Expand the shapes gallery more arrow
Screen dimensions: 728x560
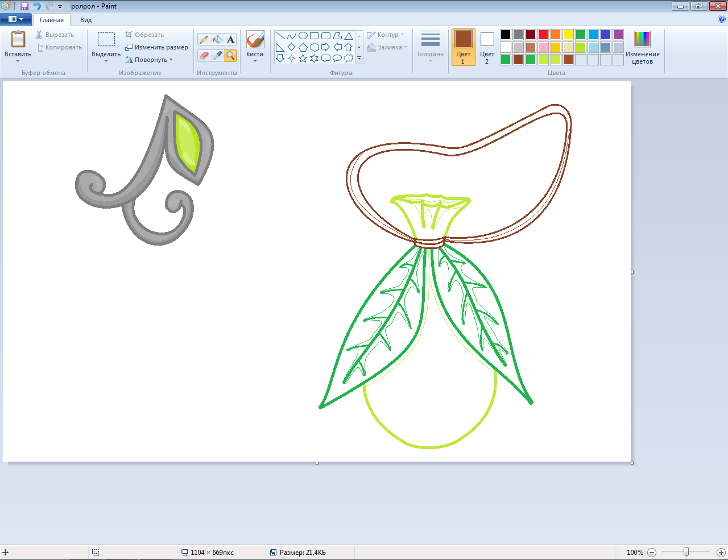click(x=359, y=58)
